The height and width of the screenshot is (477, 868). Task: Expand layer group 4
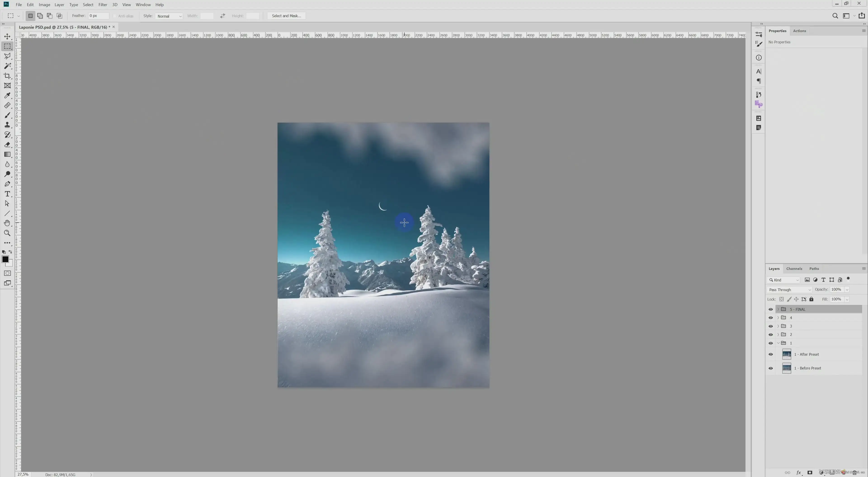coord(778,318)
